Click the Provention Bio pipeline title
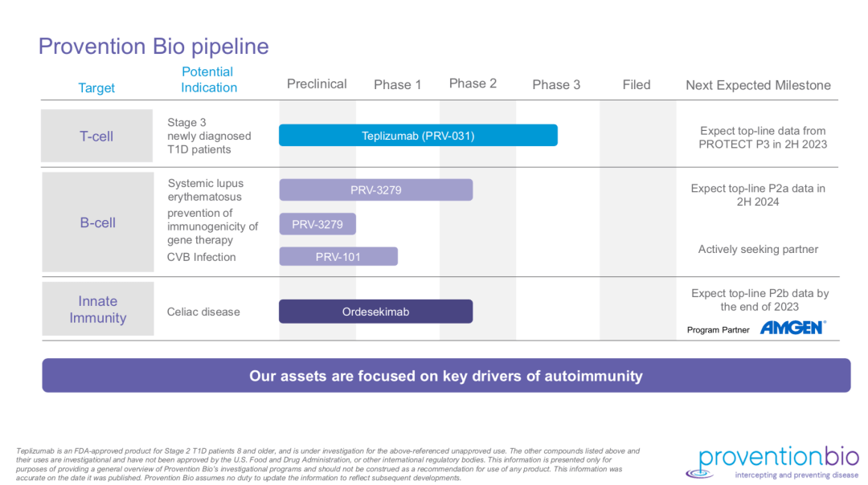The image size is (868, 485). (154, 47)
